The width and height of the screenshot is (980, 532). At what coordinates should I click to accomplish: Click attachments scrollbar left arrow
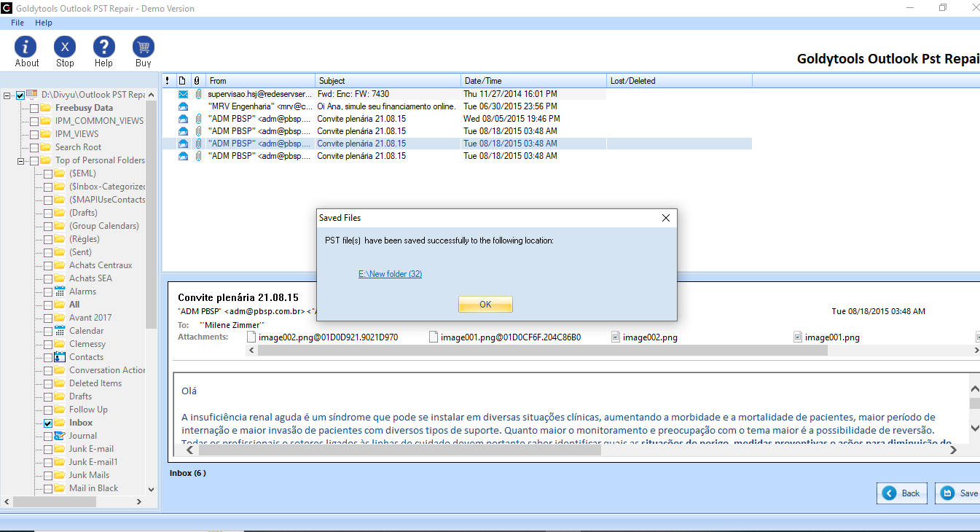point(252,351)
